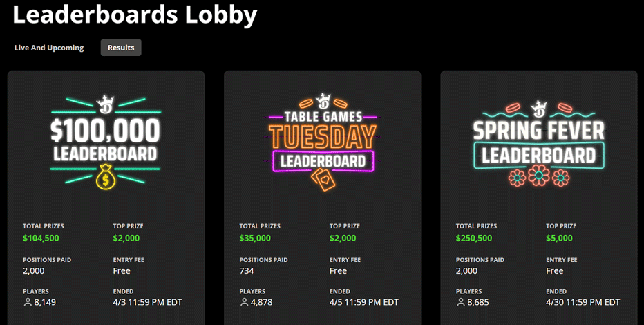Select the $35,000 total prizes amount
This screenshot has height=325, width=644.
point(255,239)
